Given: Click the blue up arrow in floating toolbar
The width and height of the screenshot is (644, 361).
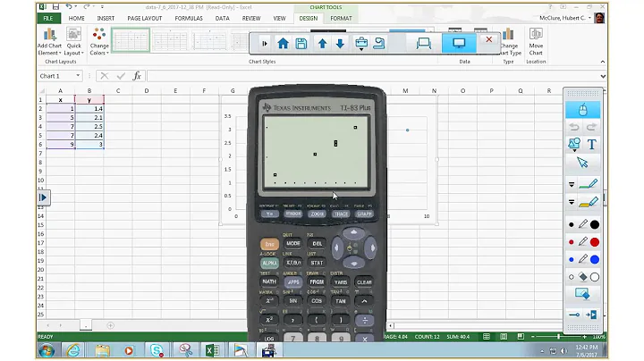Looking at the screenshot, I should pos(322,44).
